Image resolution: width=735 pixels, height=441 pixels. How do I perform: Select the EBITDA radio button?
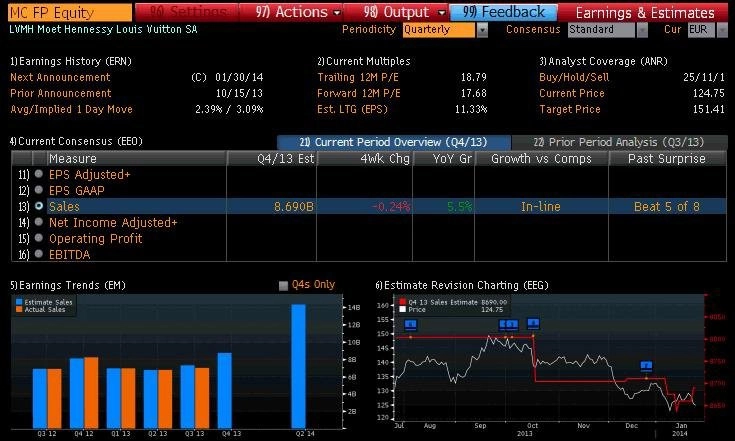pos(39,254)
